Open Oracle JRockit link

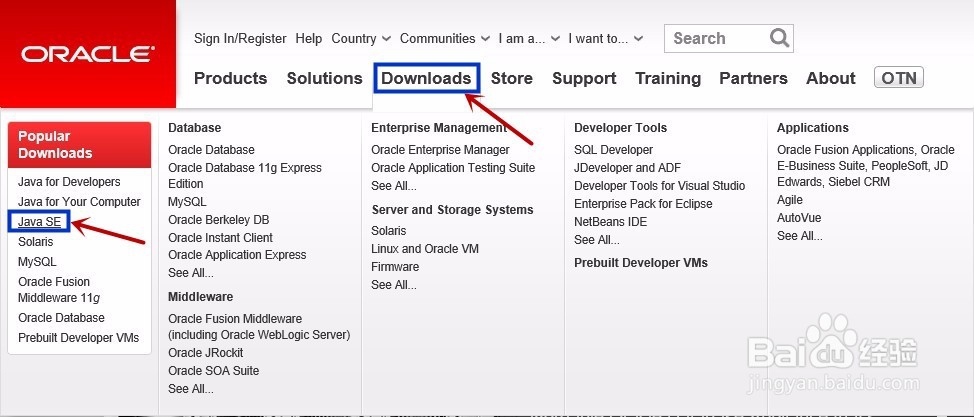pyautogui.click(x=206, y=353)
